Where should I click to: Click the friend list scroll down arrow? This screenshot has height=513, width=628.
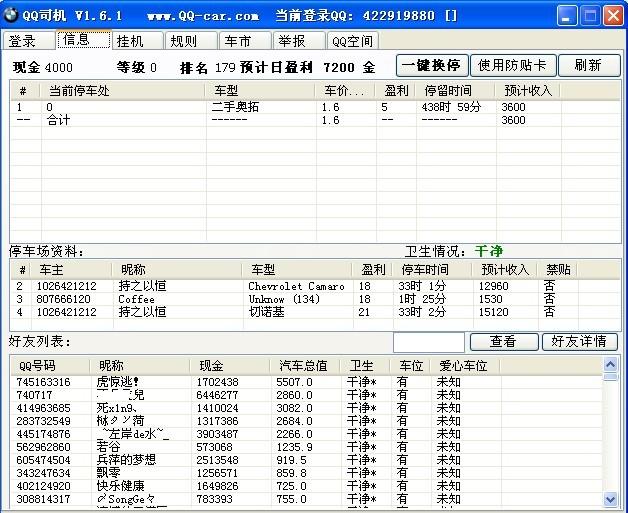pos(610,499)
